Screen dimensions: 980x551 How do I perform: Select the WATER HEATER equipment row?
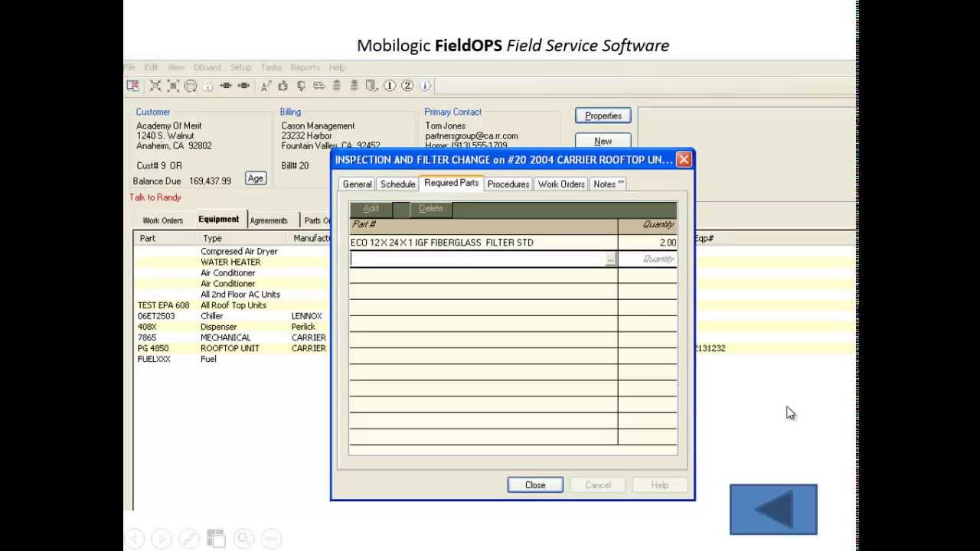233,262
